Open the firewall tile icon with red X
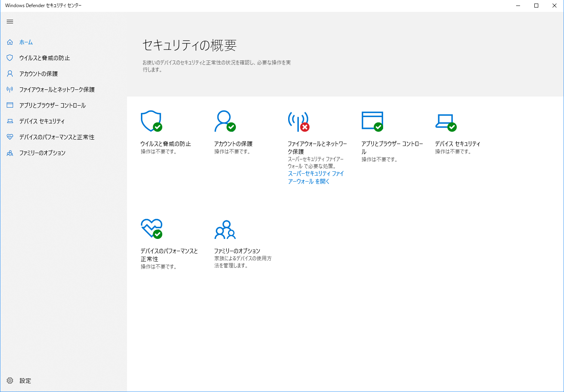 (x=298, y=121)
